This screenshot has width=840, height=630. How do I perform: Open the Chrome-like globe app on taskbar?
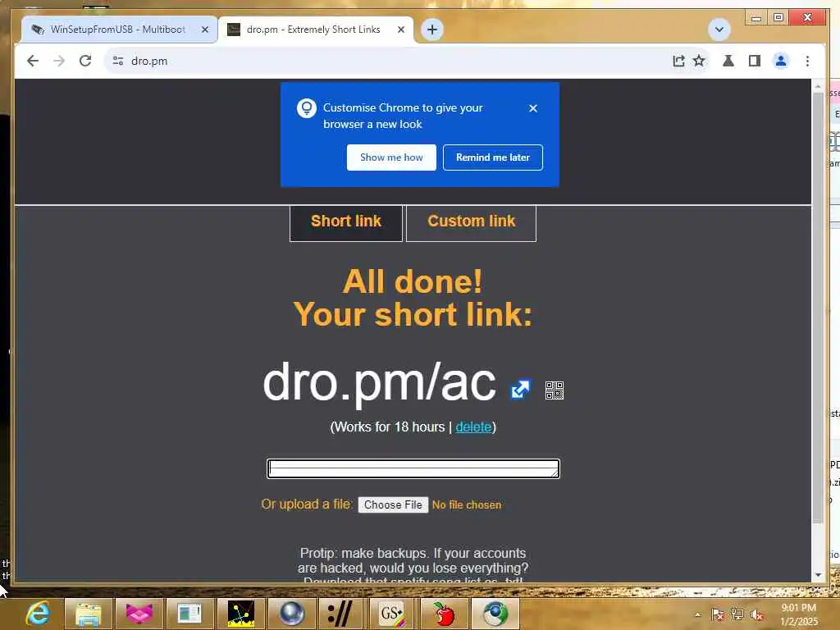(x=495, y=614)
